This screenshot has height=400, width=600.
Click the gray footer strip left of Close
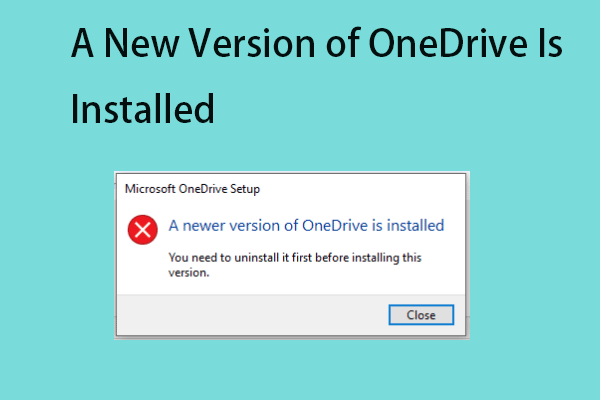pos(250,315)
